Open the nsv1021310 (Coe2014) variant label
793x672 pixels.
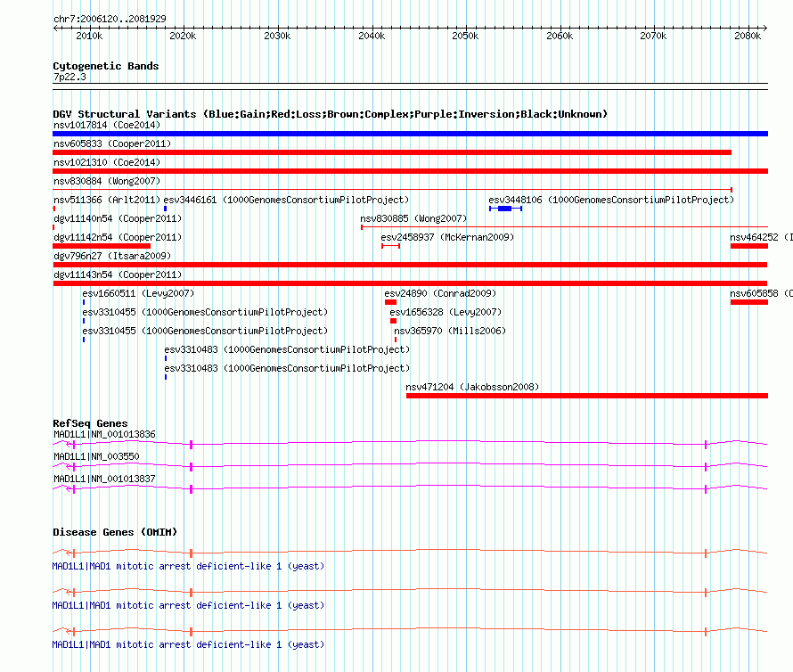click(x=107, y=162)
